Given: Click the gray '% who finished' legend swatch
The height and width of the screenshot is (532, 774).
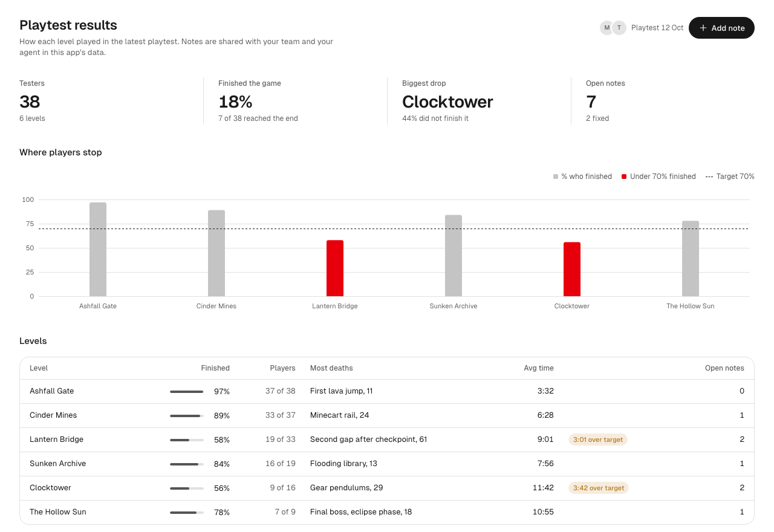Looking at the screenshot, I should pyautogui.click(x=556, y=177).
